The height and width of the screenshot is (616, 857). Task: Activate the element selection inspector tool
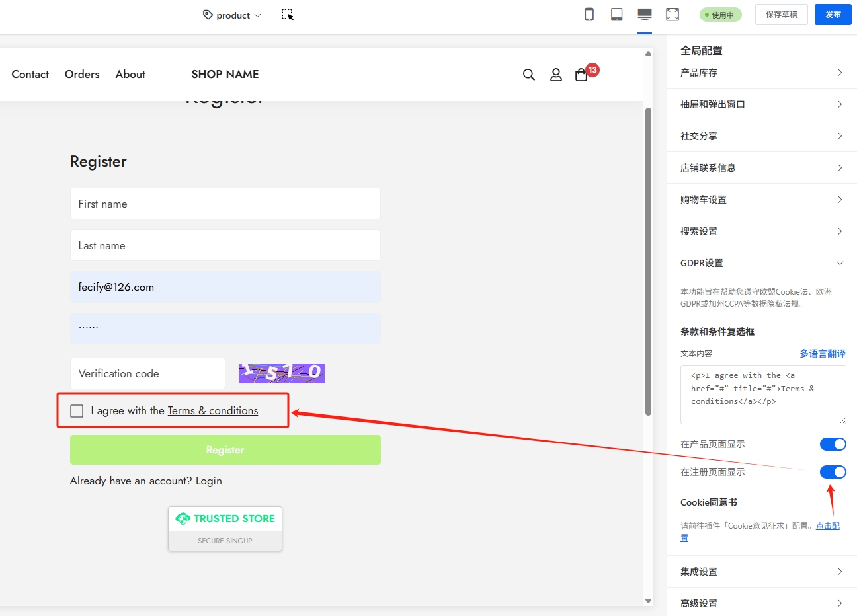point(287,15)
